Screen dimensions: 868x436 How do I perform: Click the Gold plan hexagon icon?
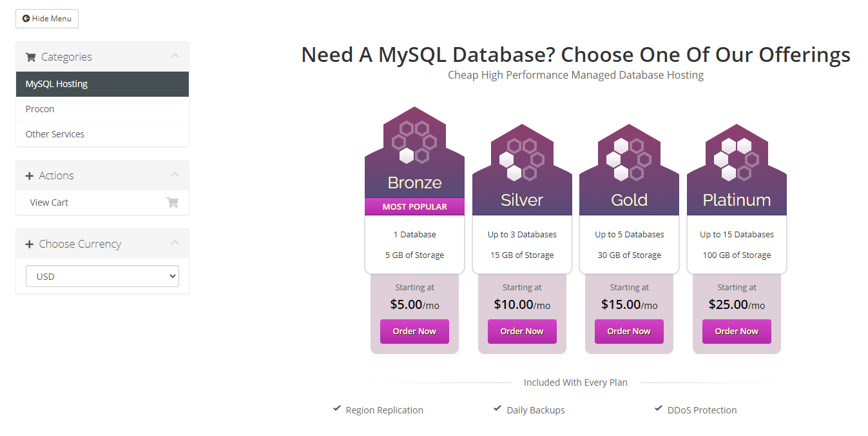coord(629,159)
